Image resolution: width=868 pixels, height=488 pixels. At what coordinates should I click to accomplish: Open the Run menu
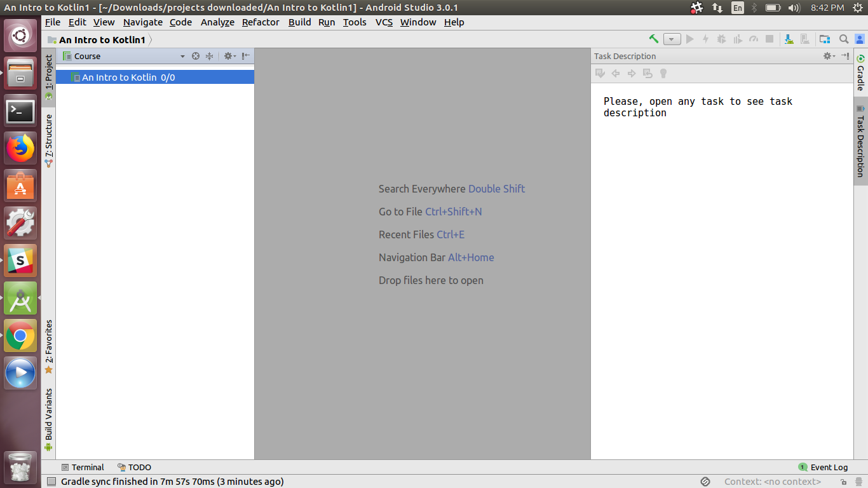(327, 22)
